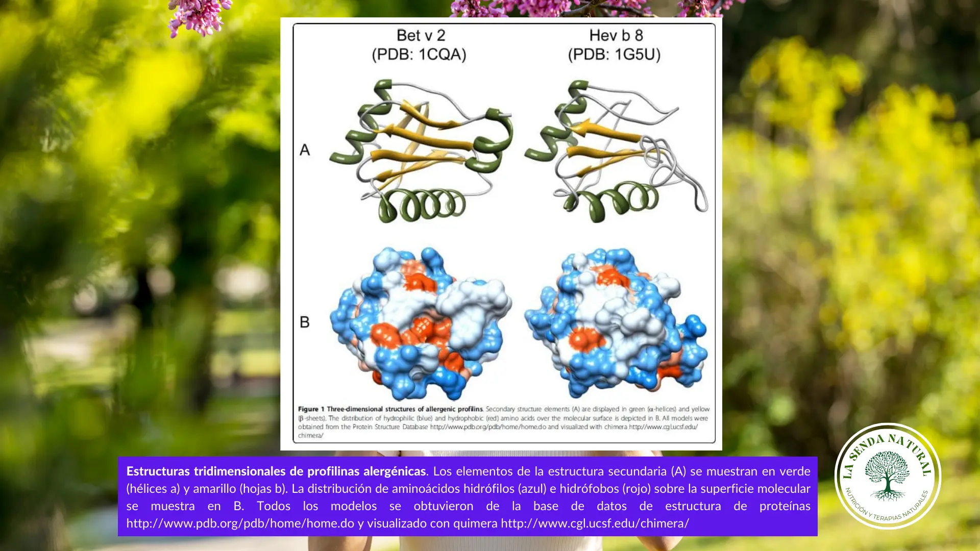980x551 pixels.
Task: Click the Hev b 8 molecular surface model
Action: (x=615, y=322)
